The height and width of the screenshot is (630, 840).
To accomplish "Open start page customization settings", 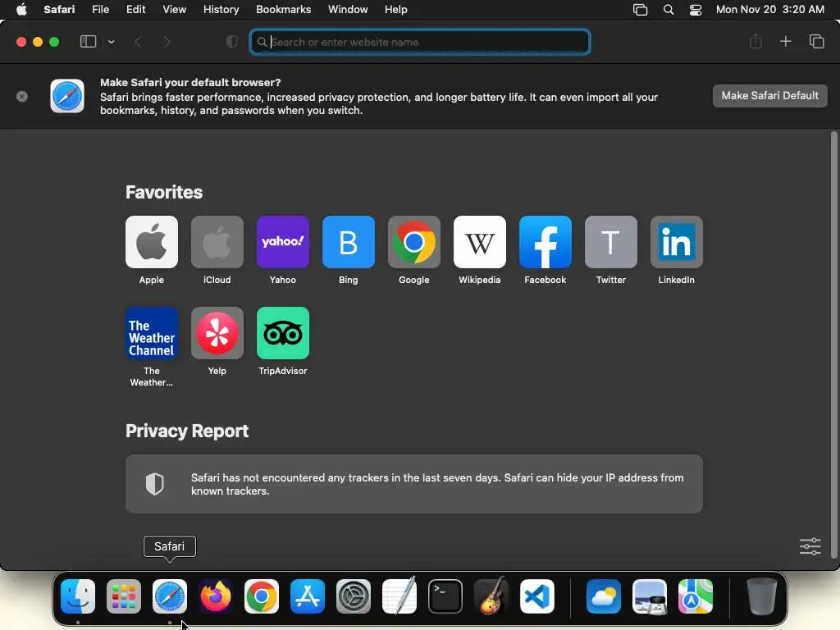I will pyautogui.click(x=810, y=546).
